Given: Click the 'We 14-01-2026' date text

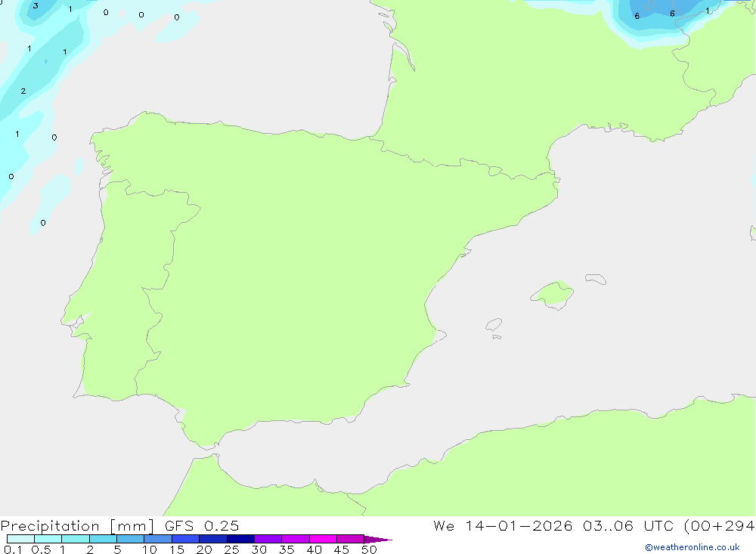Looking at the screenshot, I should click(x=503, y=525).
